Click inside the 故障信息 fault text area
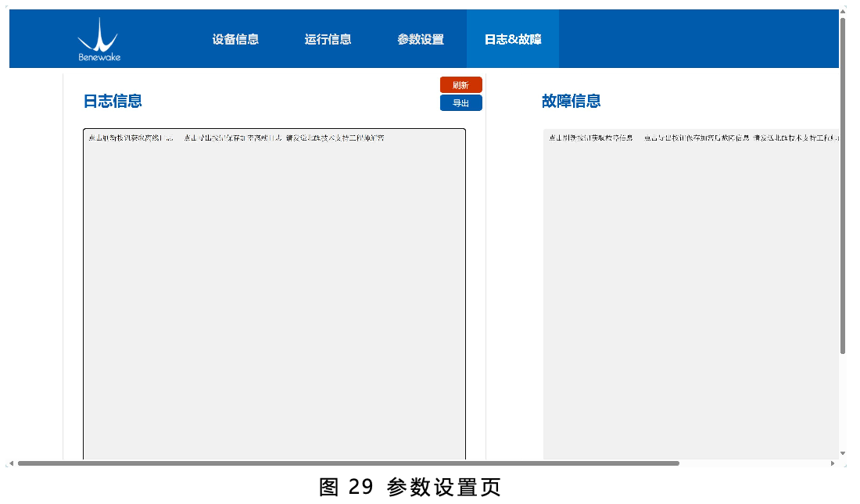This screenshot has height=504, width=860. tap(691, 294)
